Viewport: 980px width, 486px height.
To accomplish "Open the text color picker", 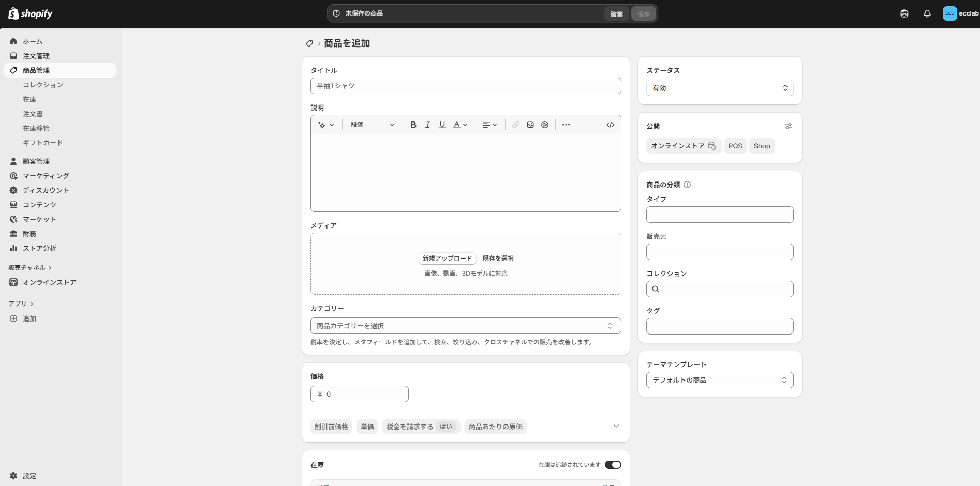I will point(460,125).
